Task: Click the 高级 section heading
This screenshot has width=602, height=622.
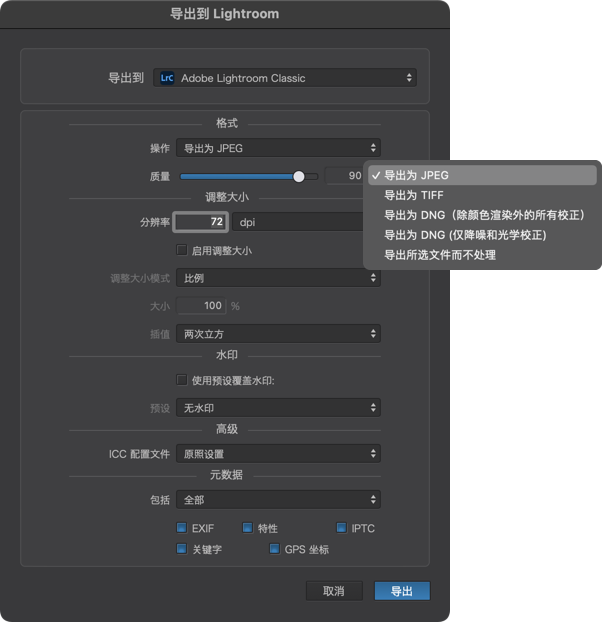Action: click(x=227, y=429)
